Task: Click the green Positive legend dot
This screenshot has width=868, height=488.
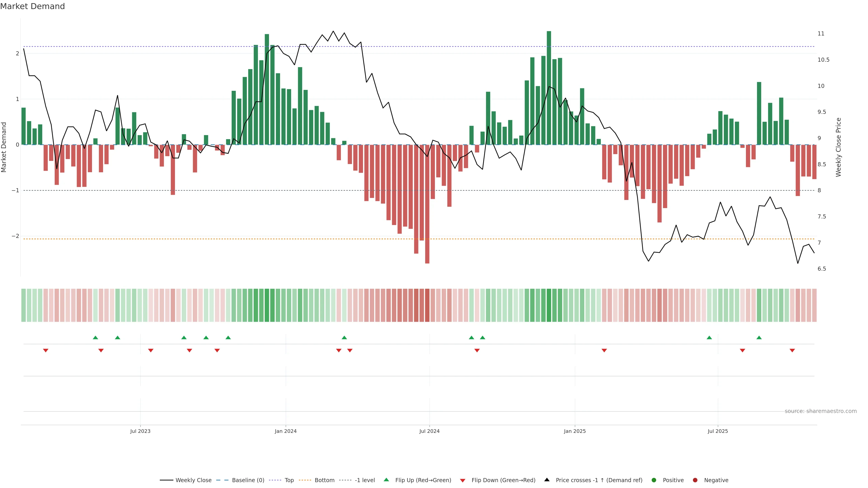Action: pyautogui.click(x=654, y=480)
